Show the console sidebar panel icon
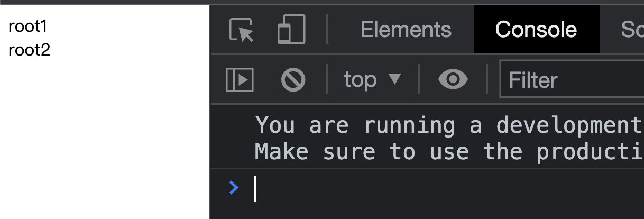 coord(240,80)
